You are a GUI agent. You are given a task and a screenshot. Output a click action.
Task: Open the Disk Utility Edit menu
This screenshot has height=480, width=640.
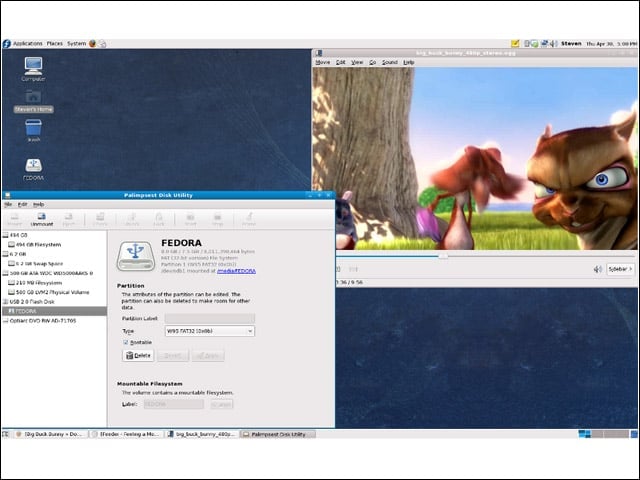click(x=22, y=204)
